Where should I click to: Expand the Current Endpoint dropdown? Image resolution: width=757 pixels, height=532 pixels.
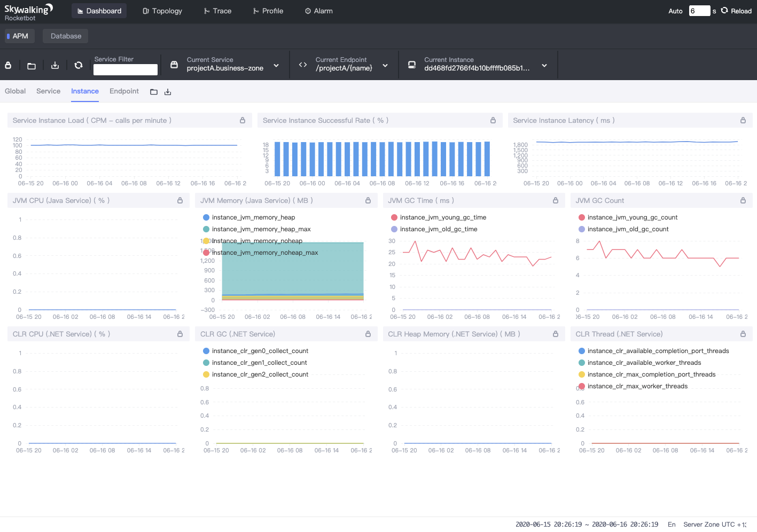[x=385, y=65]
